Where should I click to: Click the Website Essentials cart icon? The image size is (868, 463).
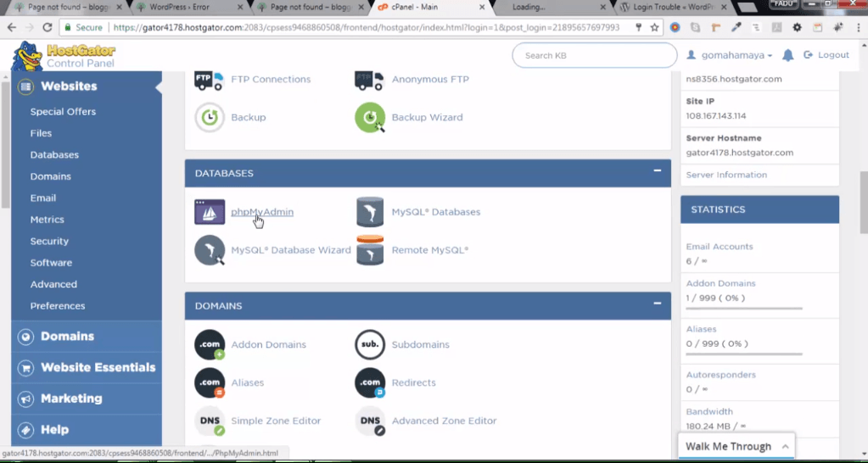[x=25, y=367]
